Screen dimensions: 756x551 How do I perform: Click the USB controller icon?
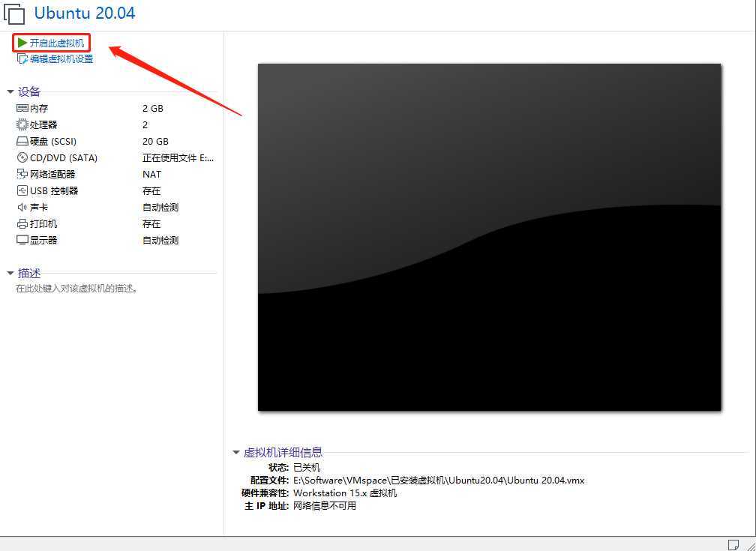click(22, 191)
